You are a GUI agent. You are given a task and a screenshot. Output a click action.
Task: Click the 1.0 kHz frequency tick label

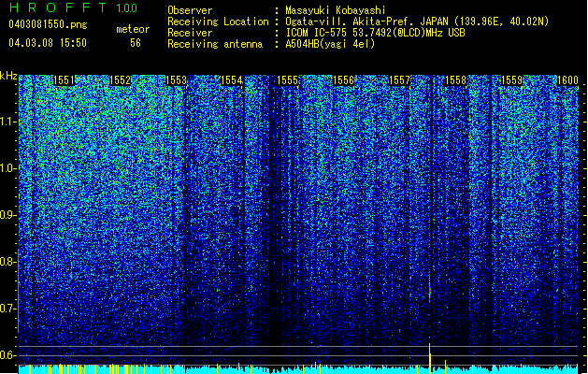[x=7, y=168]
